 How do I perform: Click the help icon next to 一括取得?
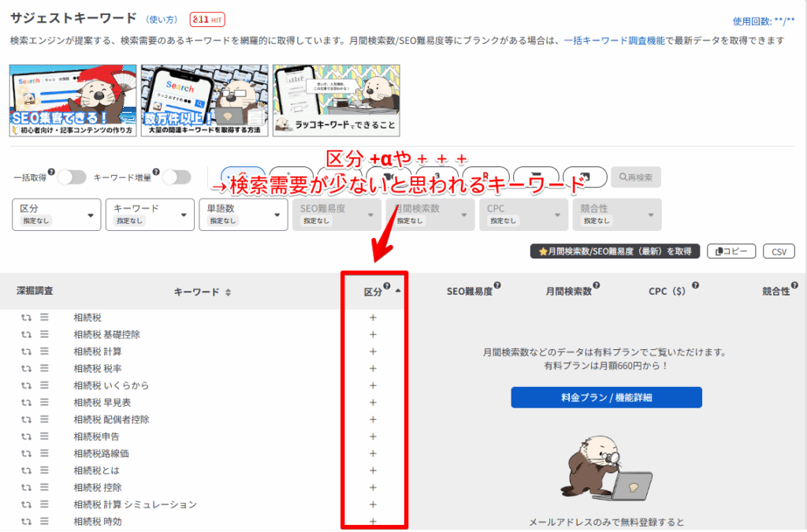[x=51, y=172]
